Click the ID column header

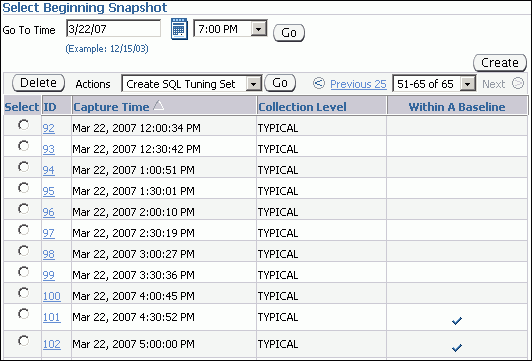pos(50,107)
